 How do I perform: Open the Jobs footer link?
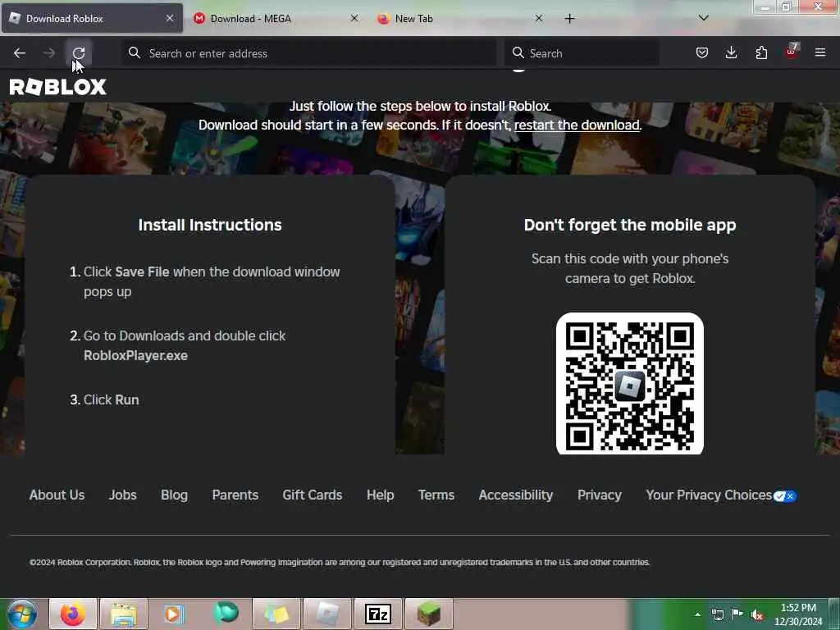[123, 495]
